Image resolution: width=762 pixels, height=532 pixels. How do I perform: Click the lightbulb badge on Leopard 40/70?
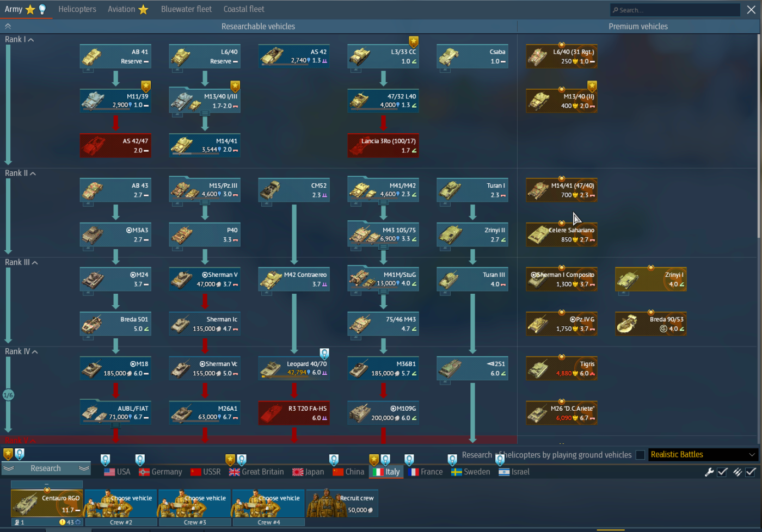(324, 354)
